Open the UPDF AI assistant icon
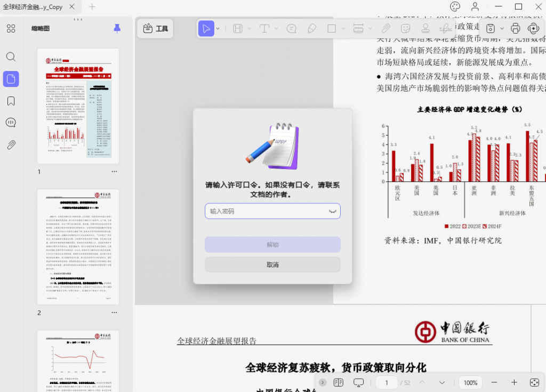The image size is (546, 392). tap(533, 28)
